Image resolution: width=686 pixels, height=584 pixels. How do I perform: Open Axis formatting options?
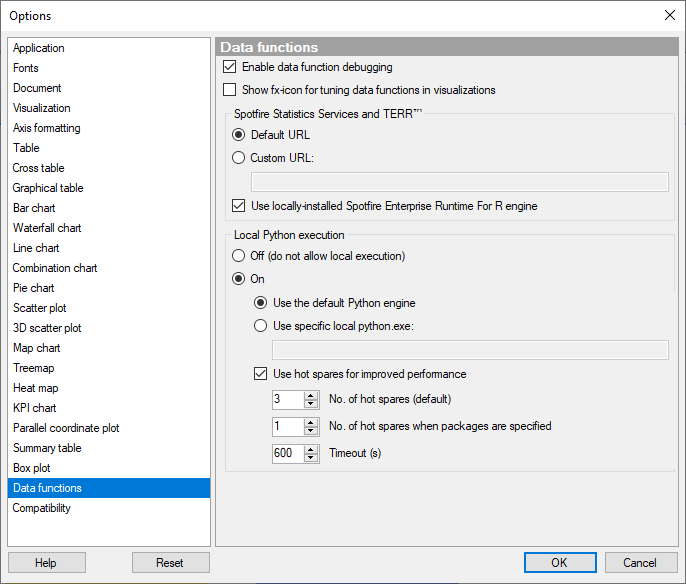109,128
